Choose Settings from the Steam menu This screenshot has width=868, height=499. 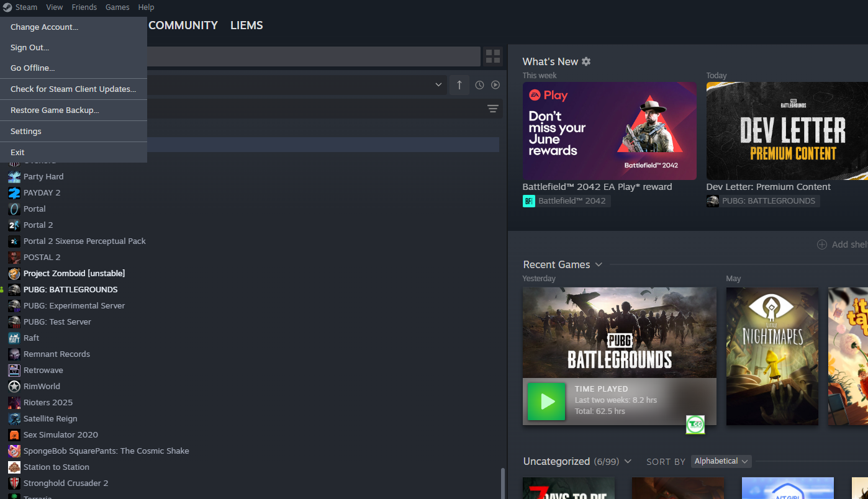(26, 132)
